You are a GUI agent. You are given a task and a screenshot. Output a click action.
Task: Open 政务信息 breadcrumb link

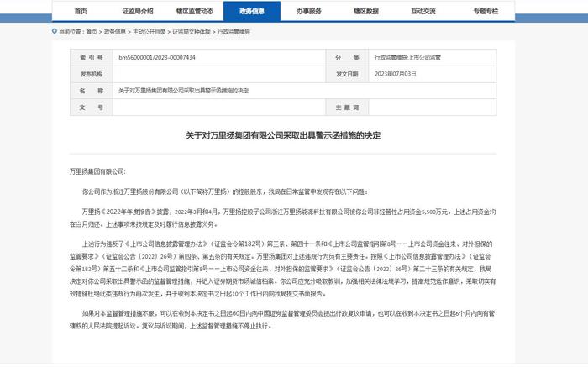tap(115, 32)
